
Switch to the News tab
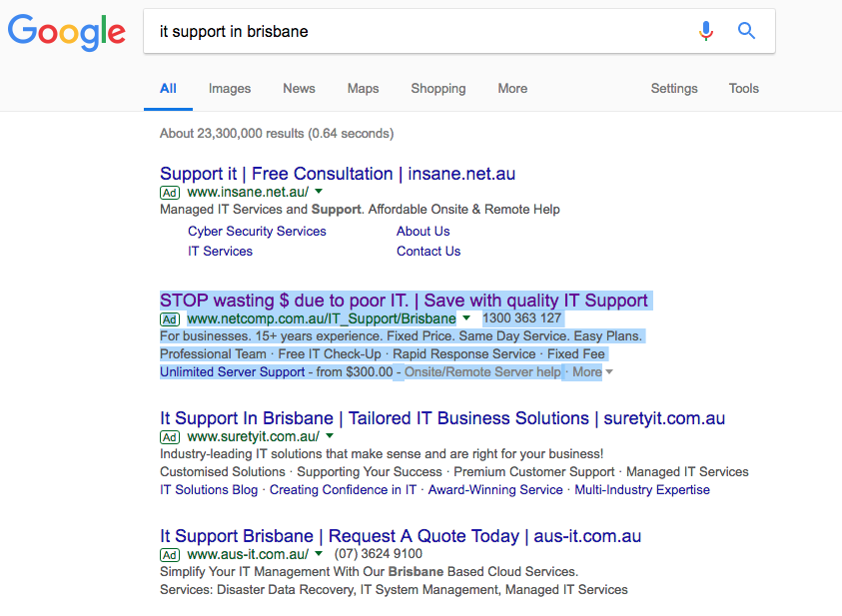(x=299, y=89)
